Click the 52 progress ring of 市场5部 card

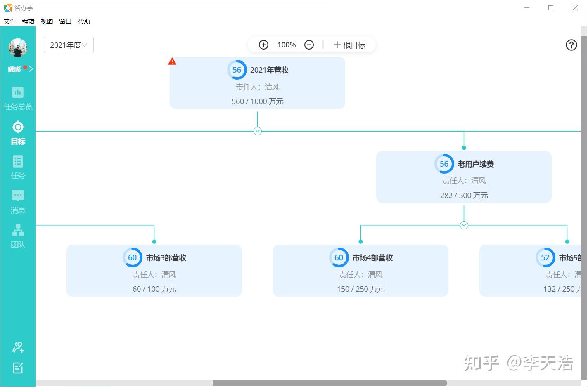545,257
